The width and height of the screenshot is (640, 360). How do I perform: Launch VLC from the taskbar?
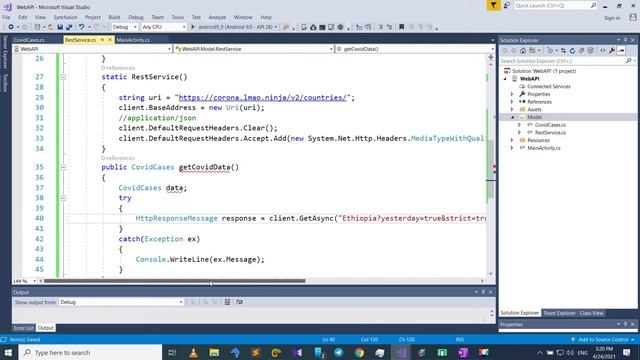point(193,352)
